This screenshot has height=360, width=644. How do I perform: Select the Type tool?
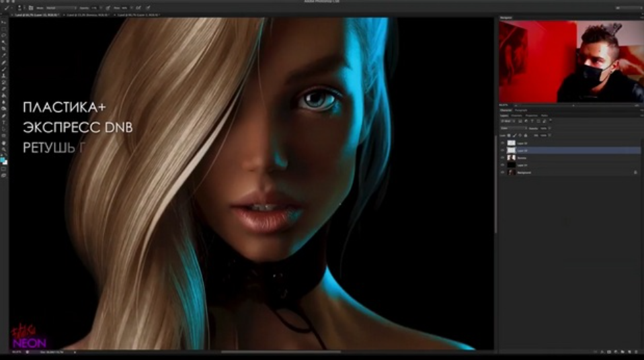4,122
